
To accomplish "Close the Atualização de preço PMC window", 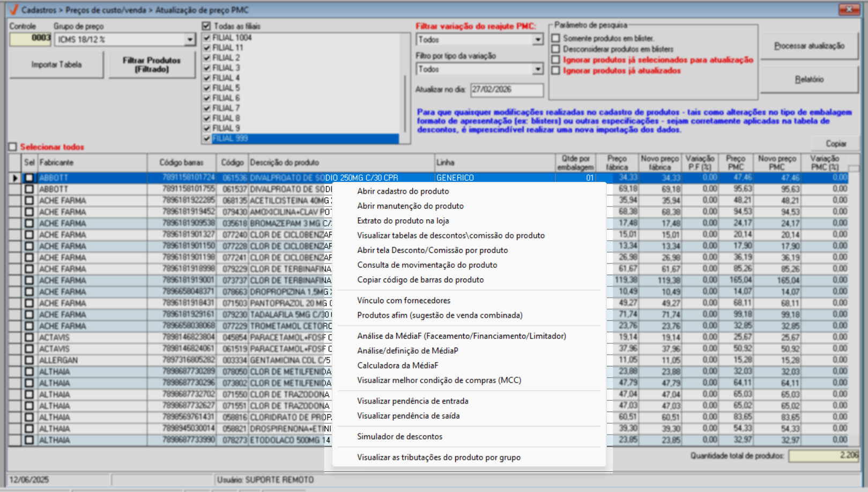I will coord(849,10).
